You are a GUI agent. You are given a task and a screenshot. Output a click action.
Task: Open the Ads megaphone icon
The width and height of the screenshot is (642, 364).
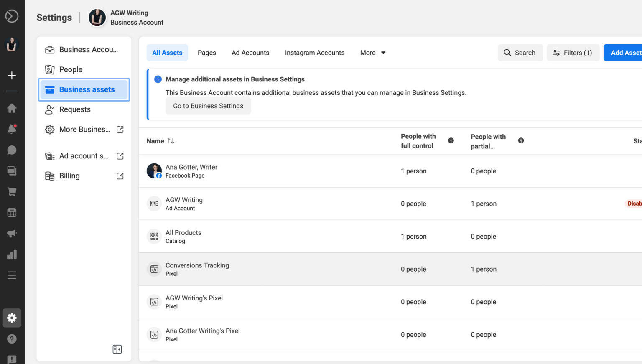pyautogui.click(x=12, y=233)
